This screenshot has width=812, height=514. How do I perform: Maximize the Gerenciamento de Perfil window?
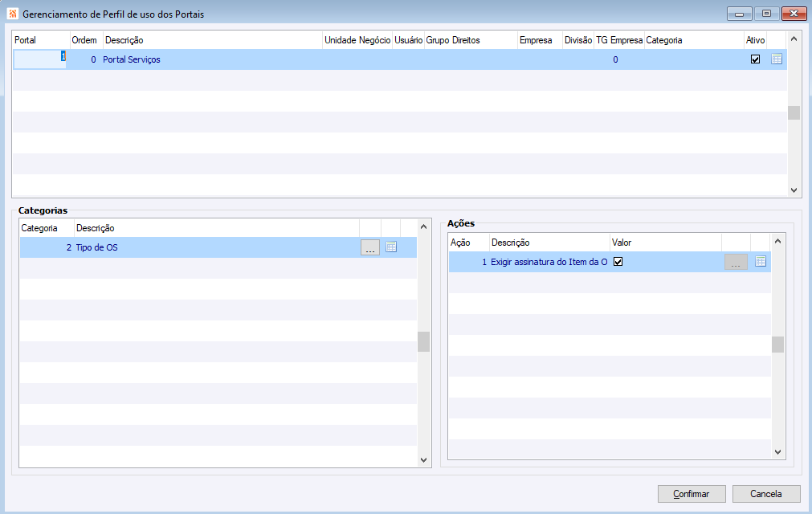point(766,14)
